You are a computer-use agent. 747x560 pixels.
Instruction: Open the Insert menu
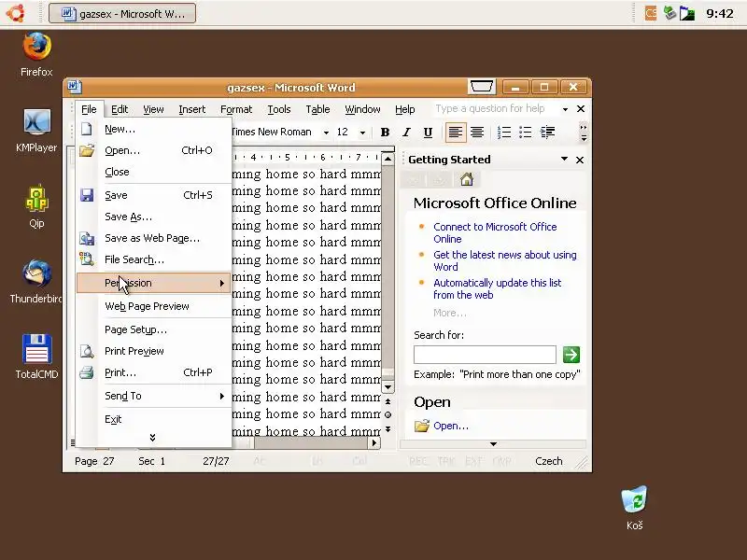pyautogui.click(x=192, y=109)
